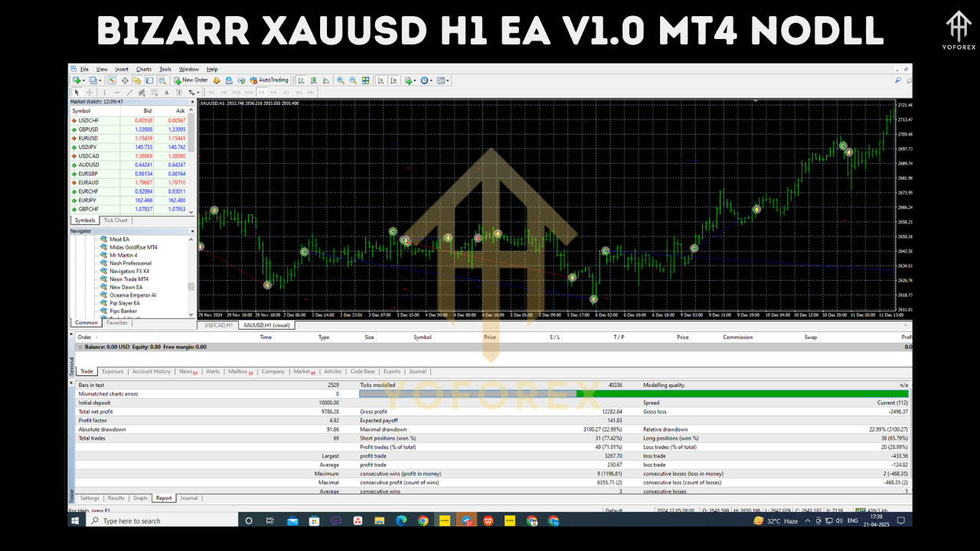Open the Timeframes dropdown

(x=427, y=80)
